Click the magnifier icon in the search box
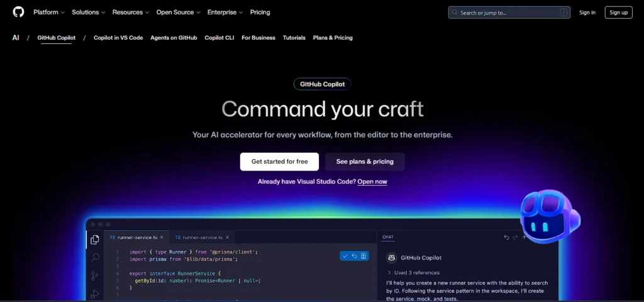The width and height of the screenshot is (644, 302). click(x=455, y=13)
